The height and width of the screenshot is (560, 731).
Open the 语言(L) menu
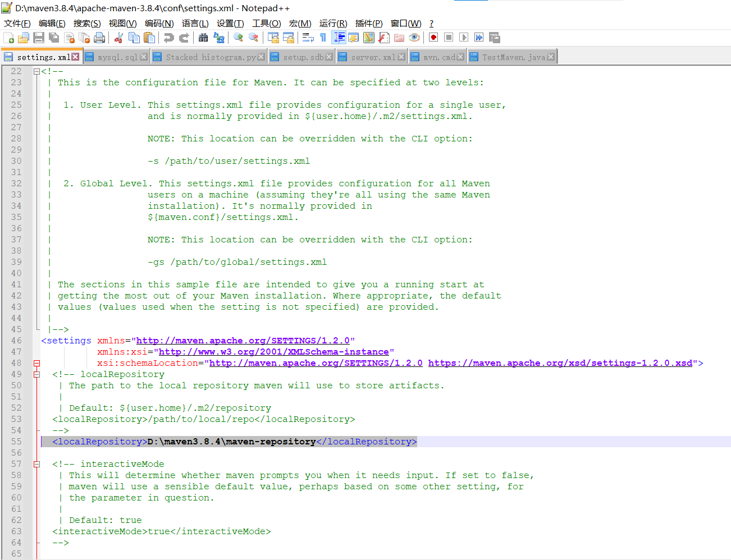click(195, 23)
